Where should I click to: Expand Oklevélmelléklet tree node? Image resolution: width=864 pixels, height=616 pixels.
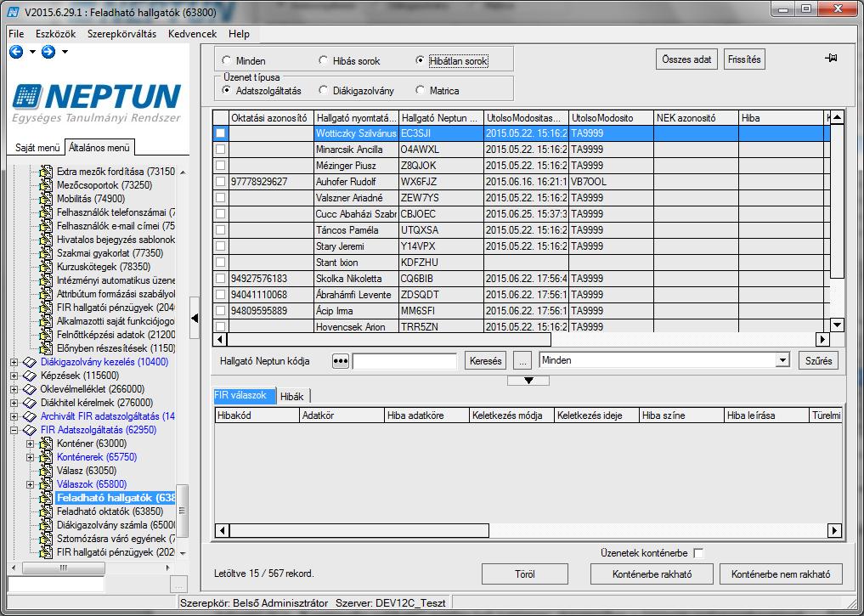(x=14, y=389)
